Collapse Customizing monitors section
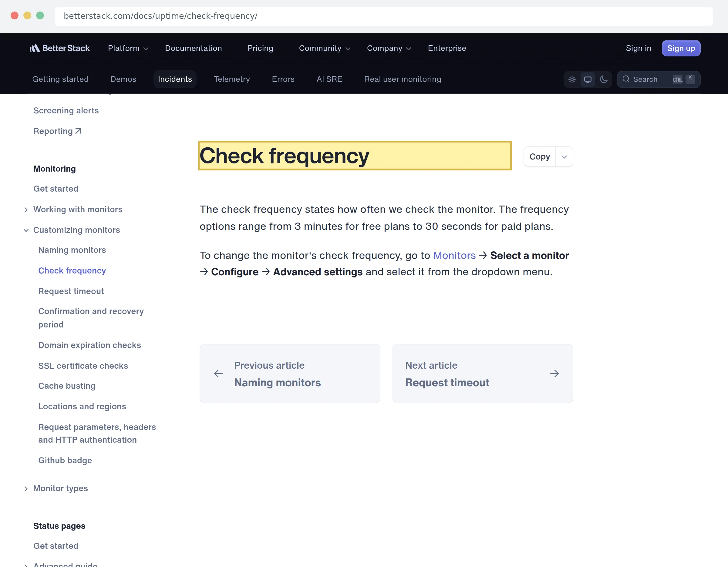 point(26,230)
